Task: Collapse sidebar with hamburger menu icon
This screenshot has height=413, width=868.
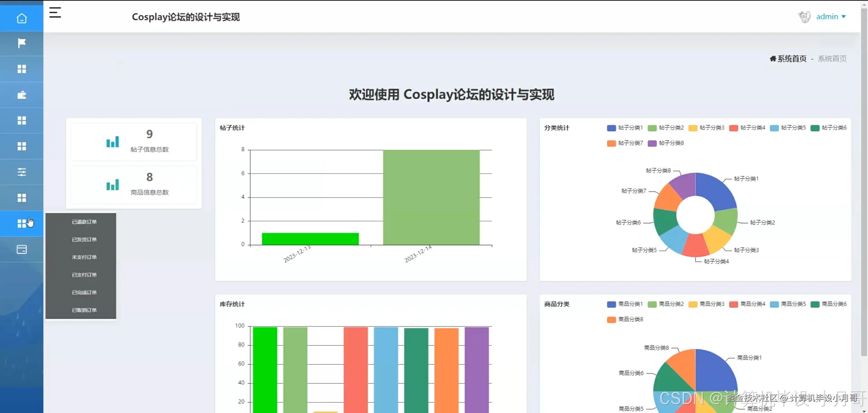Action: (x=55, y=13)
